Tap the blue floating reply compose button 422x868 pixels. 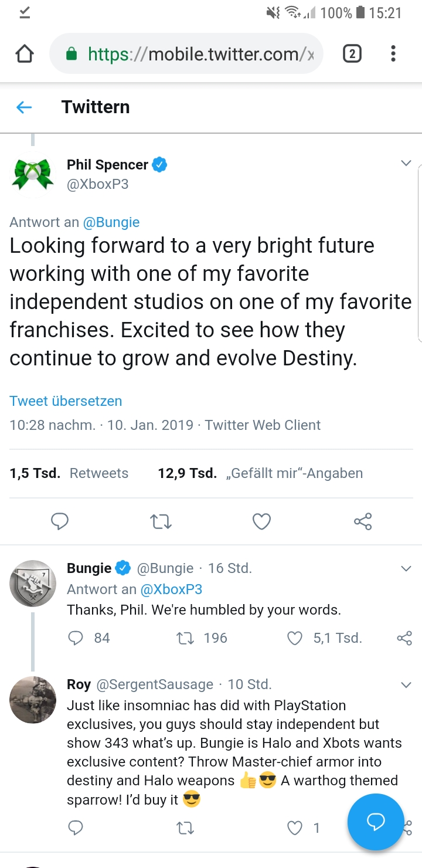375,822
